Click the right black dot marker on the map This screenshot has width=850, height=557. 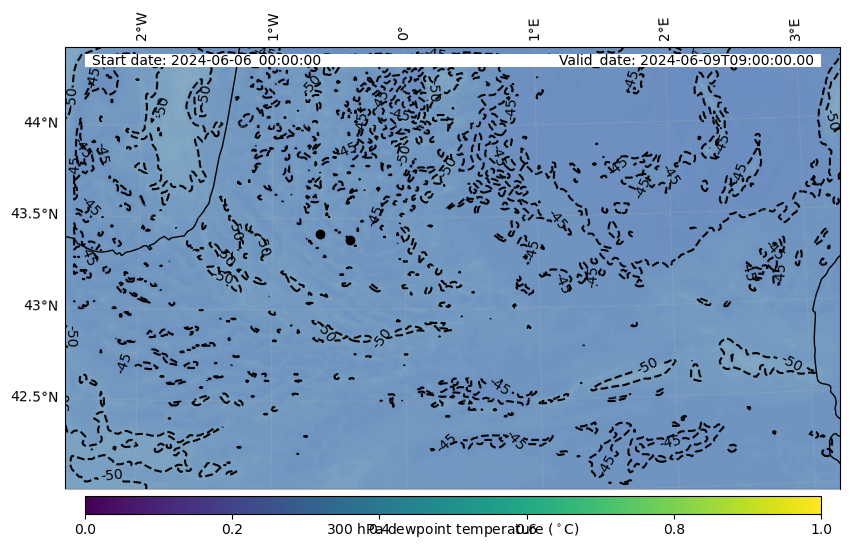point(350,240)
